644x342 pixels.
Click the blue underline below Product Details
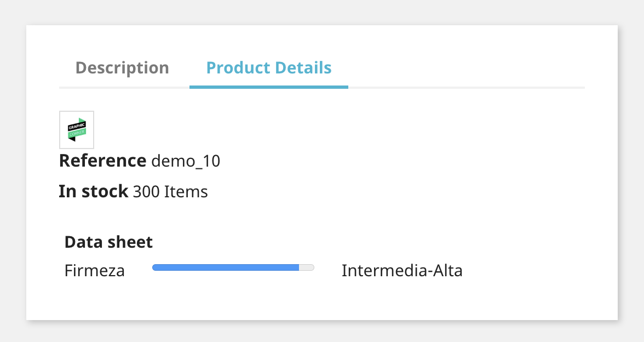pos(268,87)
